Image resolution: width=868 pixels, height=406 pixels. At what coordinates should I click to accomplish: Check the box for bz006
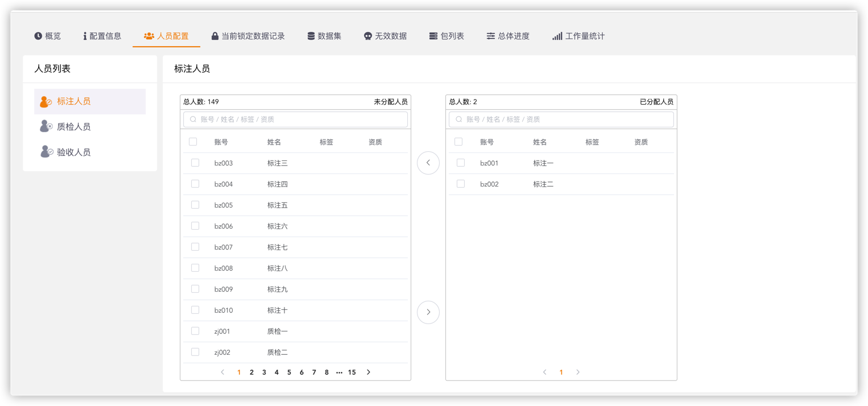195,226
